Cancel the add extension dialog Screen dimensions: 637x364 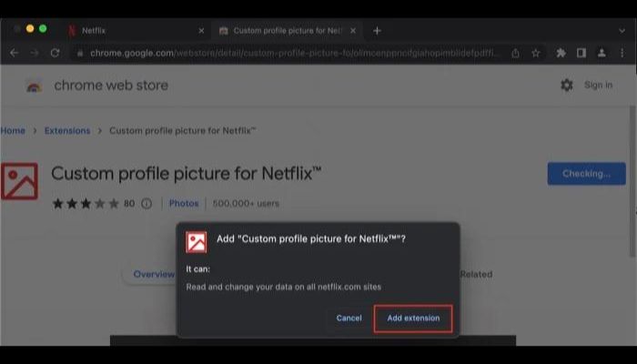(x=349, y=318)
